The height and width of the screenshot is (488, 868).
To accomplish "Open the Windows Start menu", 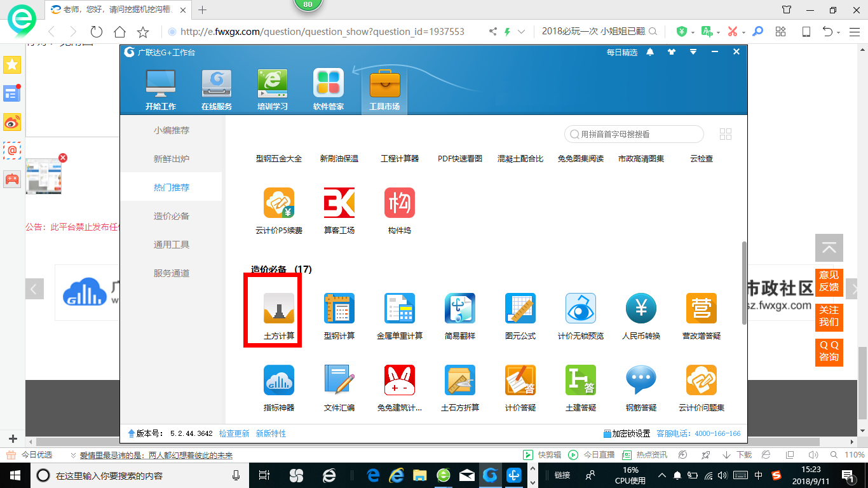I will tap(14, 475).
